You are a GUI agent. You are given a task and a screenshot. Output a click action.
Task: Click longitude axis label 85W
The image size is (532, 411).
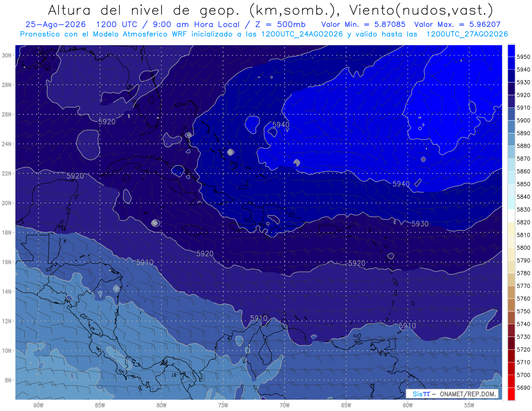click(x=100, y=406)
